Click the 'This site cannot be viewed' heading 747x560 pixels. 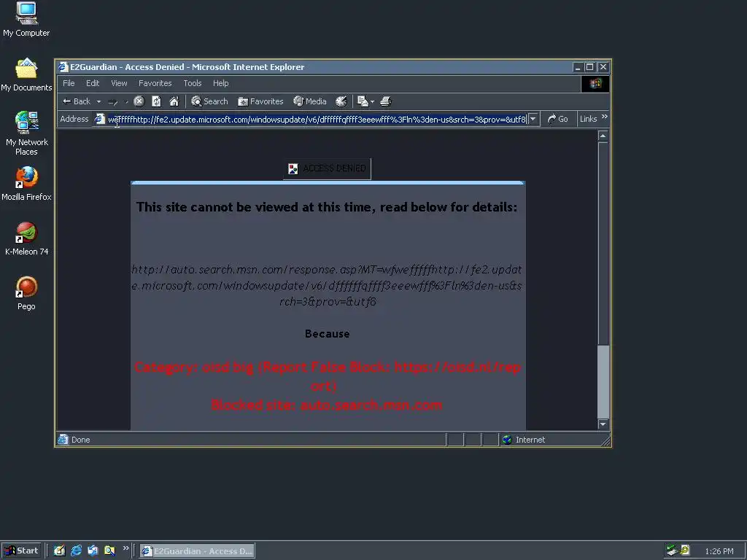[x=326, y=207]
